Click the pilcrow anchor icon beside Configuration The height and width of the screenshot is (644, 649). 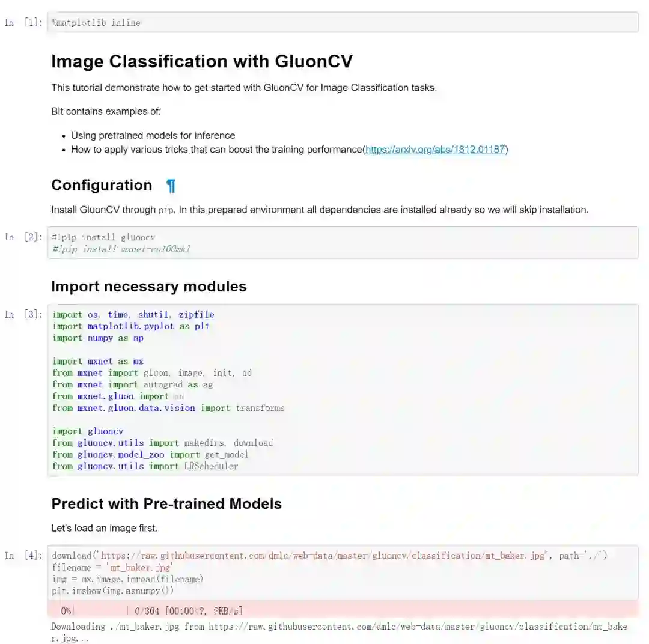coord(171,186)
